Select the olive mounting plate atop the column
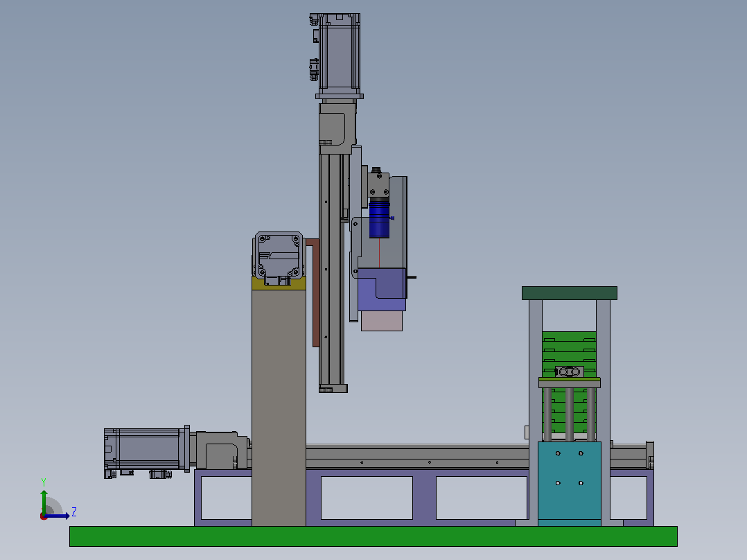This screenshot has width=747, height=560. click(279, 283)
